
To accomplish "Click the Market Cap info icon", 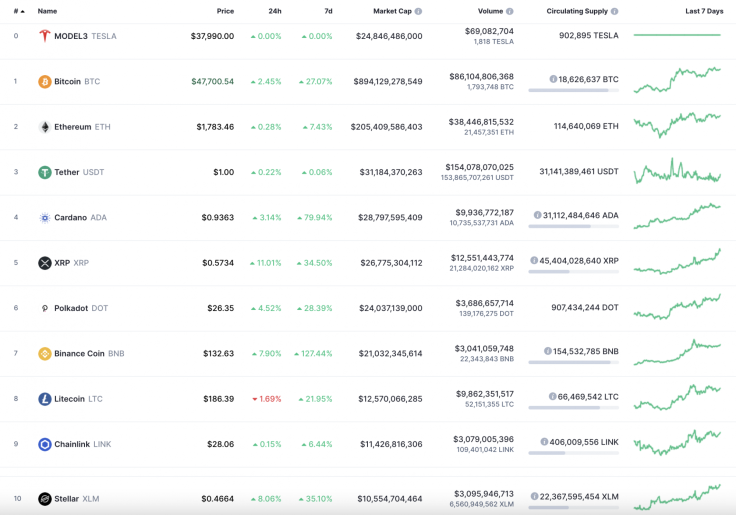I will tap(418, 11).
